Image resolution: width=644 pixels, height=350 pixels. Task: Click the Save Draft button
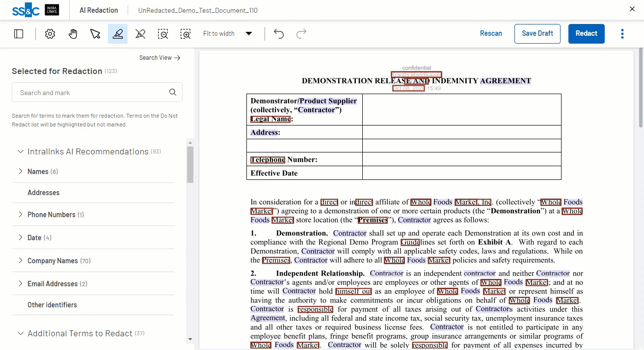click(x=537, y=33)
